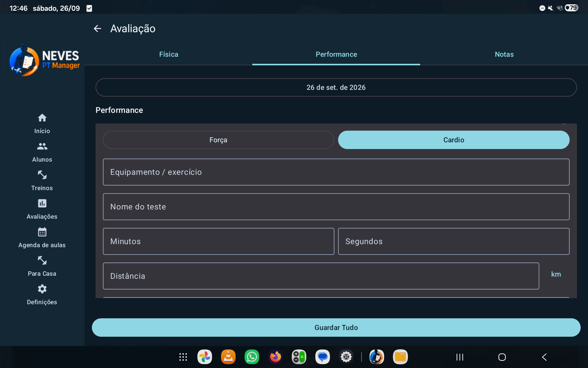588x368 pixels.
Task: Go back using the Avaliação arrow
Action: point(97,29)
